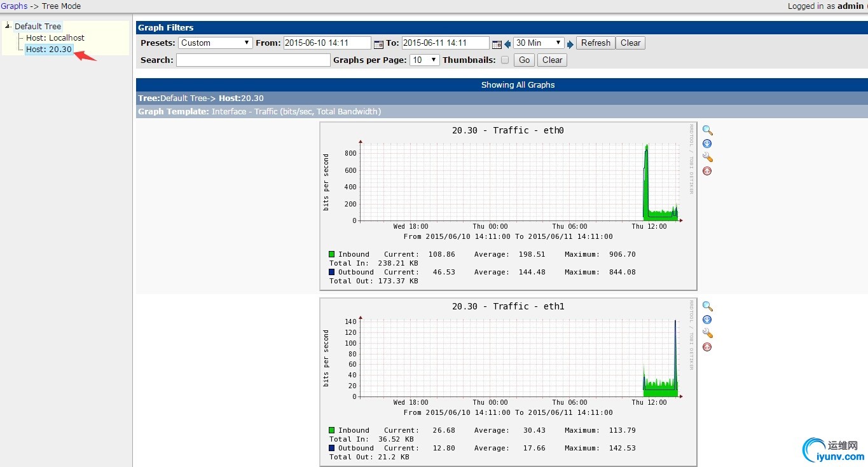Screen dimensions: 868x467
Task: Click Clear button next to Go
Action: click(552, 60)
